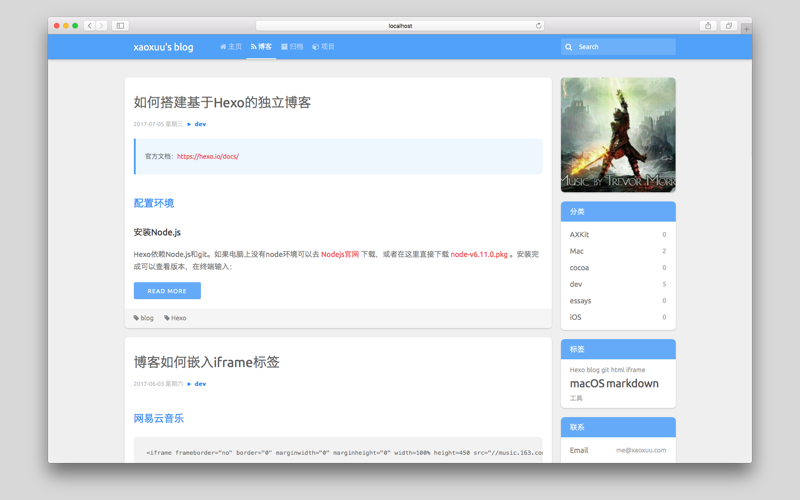The width and height of the screenshot is (800, 500).
Task: Click the 配置环境 heading
Action: (154, 203)
